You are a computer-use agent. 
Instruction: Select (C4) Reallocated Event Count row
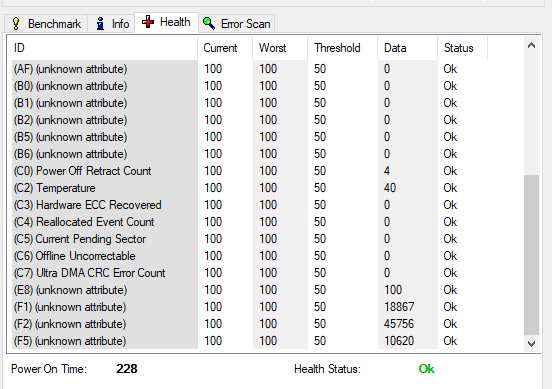coord(250,222)
